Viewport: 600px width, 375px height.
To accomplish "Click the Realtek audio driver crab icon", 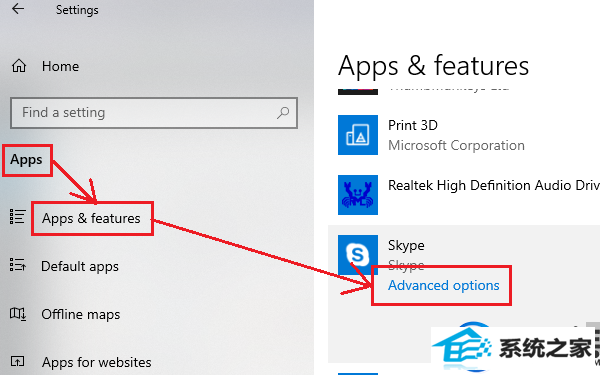I will point(358,195).
